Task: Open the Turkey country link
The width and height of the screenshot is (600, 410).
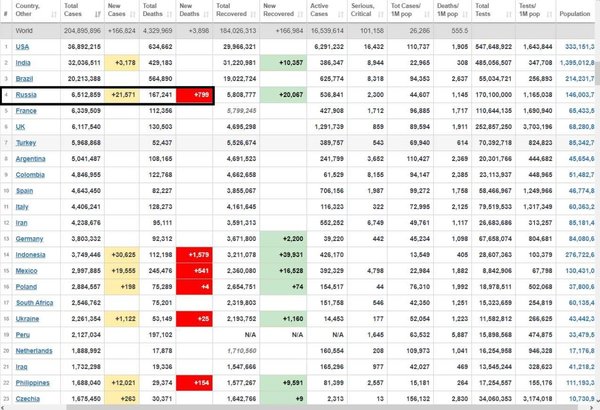Action: (x=26, y=143)
